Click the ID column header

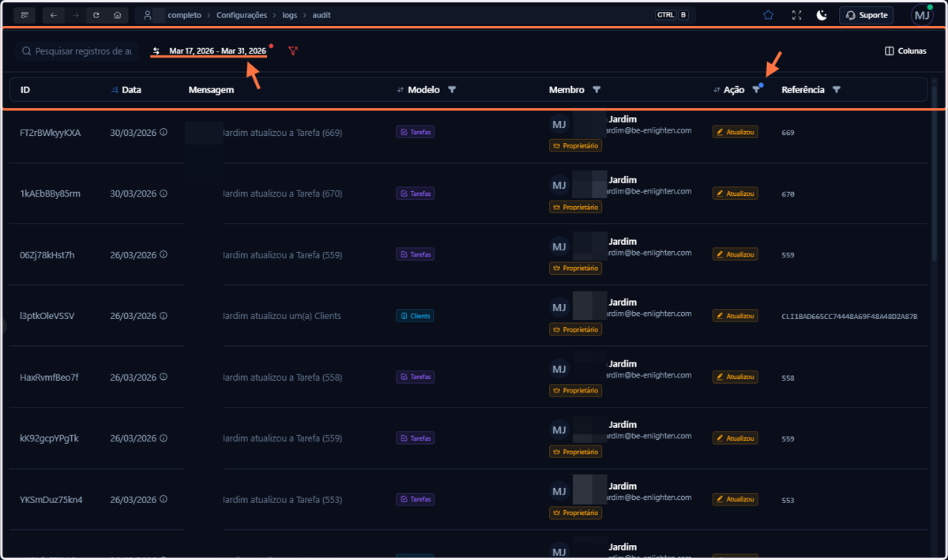click(25, 90)
